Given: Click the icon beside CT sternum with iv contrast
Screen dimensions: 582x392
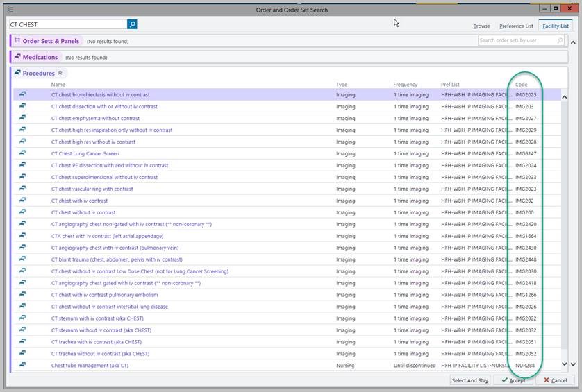Looking at the screenshot, I should [x=22, y=318].
